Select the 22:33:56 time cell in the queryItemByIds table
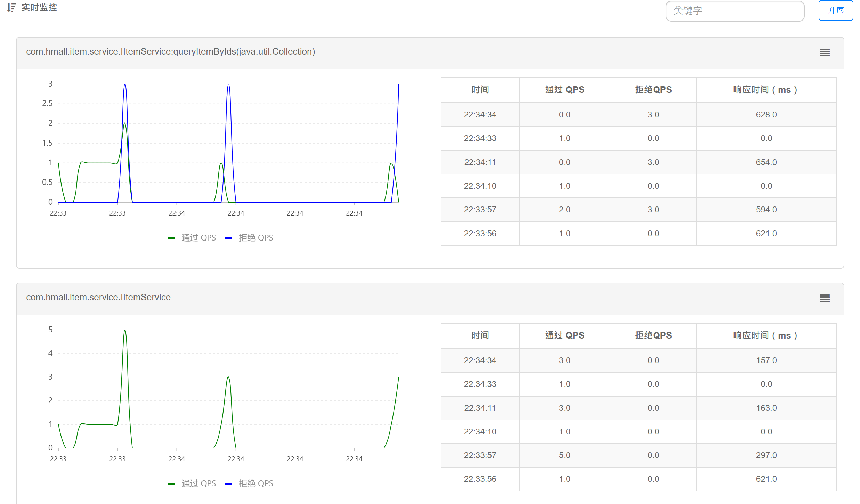The height and width of the screenshot is (504, 860). (480, 234)
